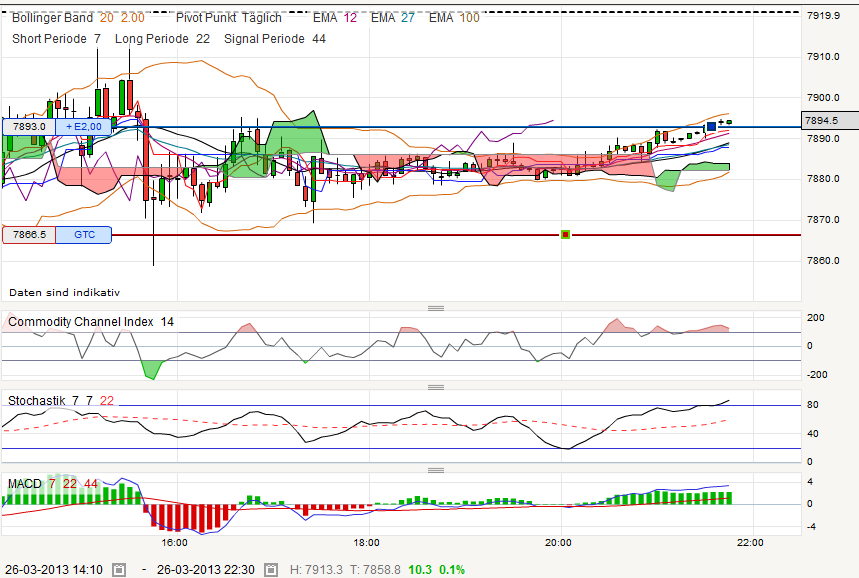Click the EMA 100 indicator label
859x578 pixels.
coord(454,18)
